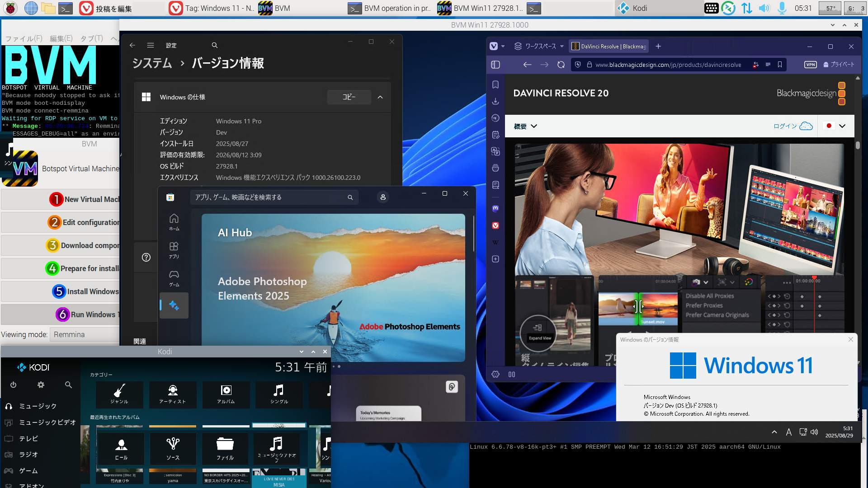Screen dimensions: 868x488
Task: Click Vivaldi bookmark page icon in address bar
Action: 780,65
